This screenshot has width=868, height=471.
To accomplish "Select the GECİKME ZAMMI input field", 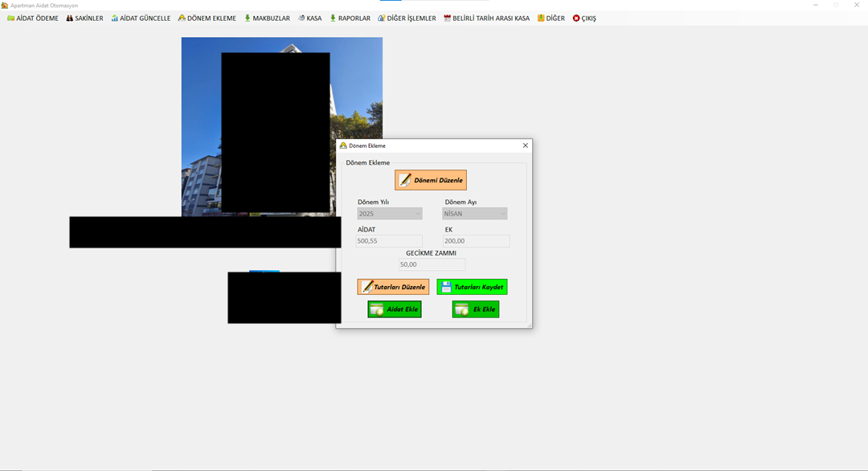I will click(x=432, y=264).
